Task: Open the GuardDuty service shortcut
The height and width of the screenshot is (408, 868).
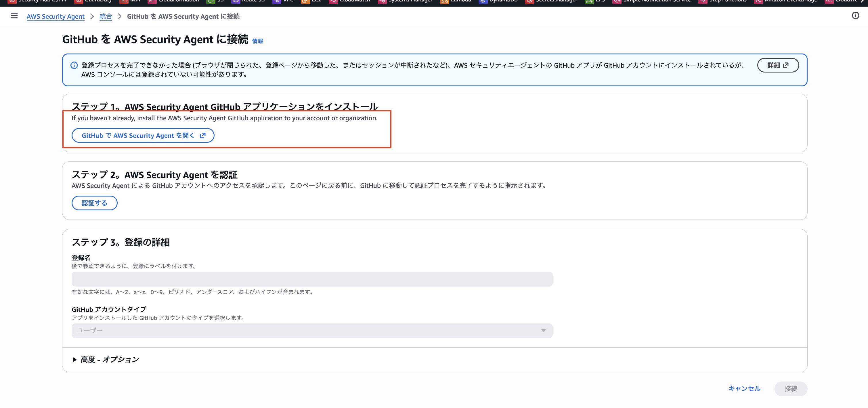Action: tap(98, 1)
